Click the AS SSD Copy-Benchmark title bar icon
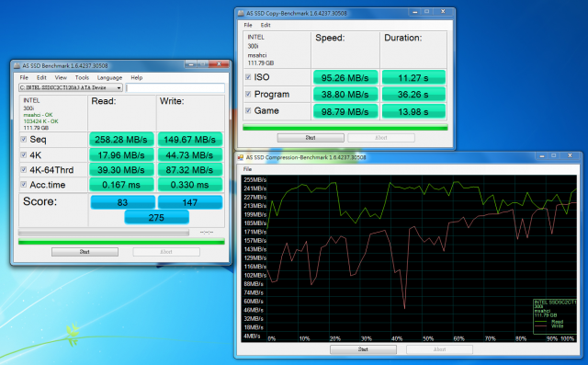Screen dimensions: 588x365 coord(241,14)
